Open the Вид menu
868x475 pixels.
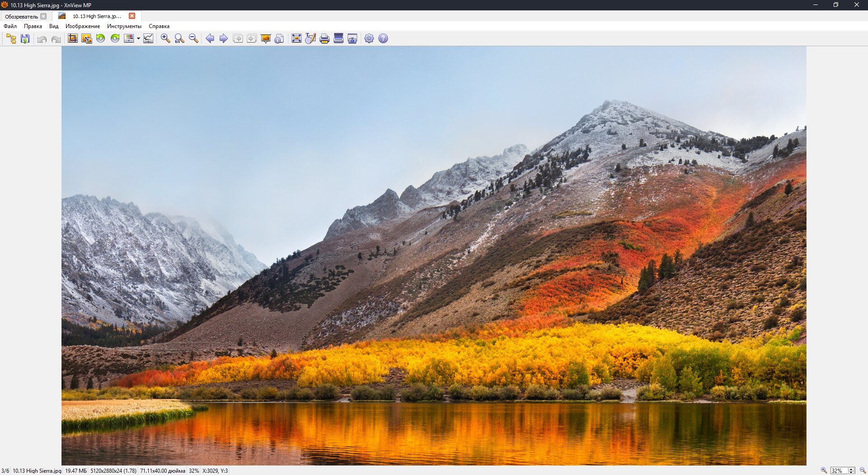[54, 26]
